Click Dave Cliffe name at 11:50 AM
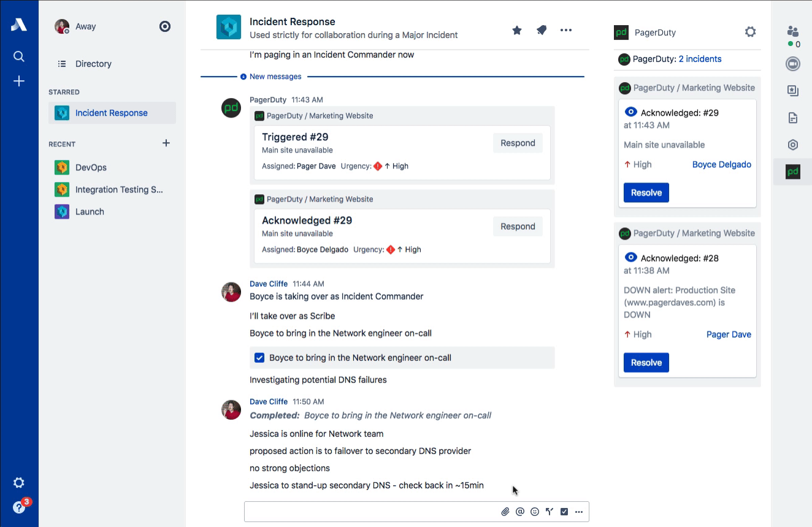 (269, 401)
